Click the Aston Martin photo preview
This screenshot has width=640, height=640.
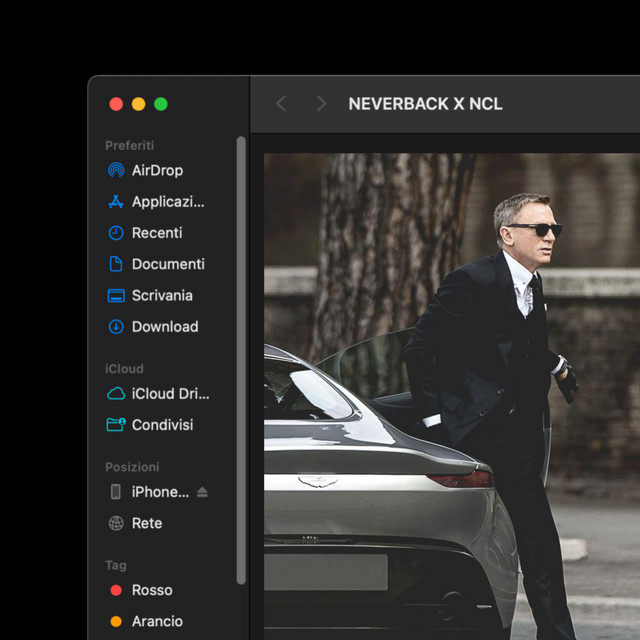tap(450, 400)
